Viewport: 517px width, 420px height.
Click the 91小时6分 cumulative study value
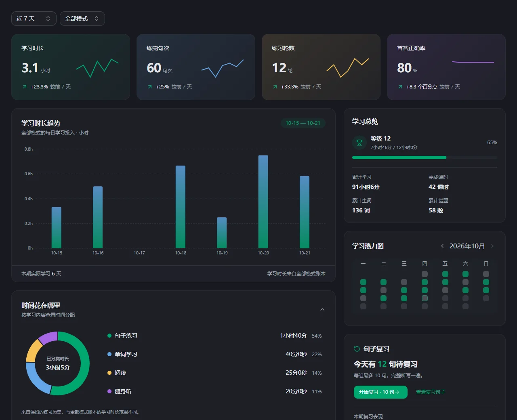(x=366, y=187)
